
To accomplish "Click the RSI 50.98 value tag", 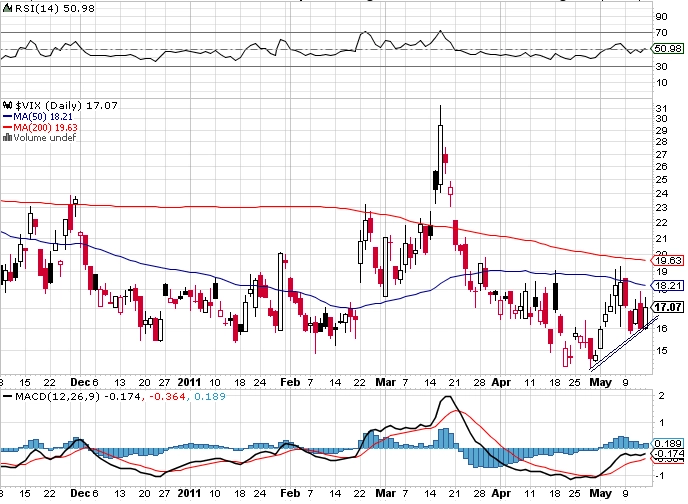I will 667,49.
